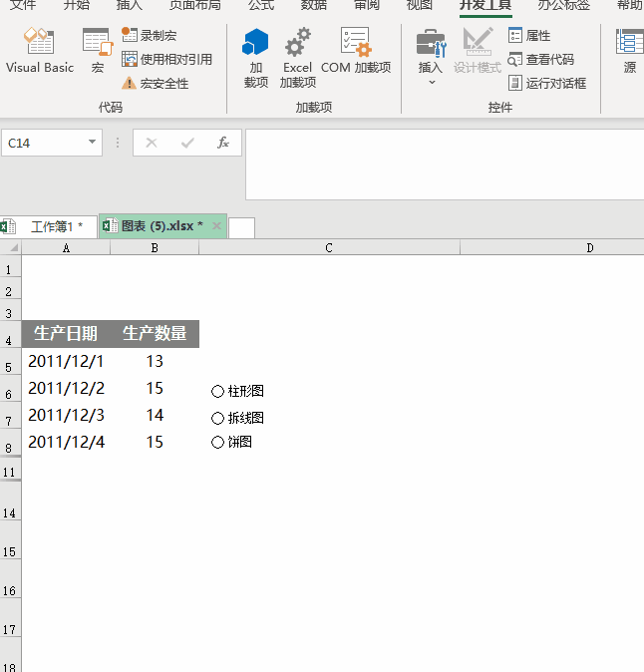Open Macro Security (宏安全性) settings

pos(156,84)
